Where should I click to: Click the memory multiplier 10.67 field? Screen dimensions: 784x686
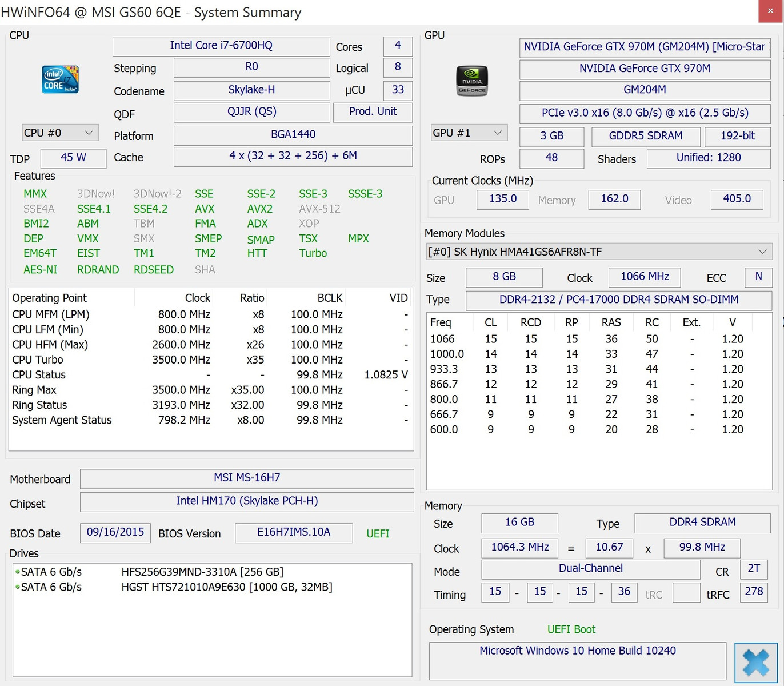609,548
